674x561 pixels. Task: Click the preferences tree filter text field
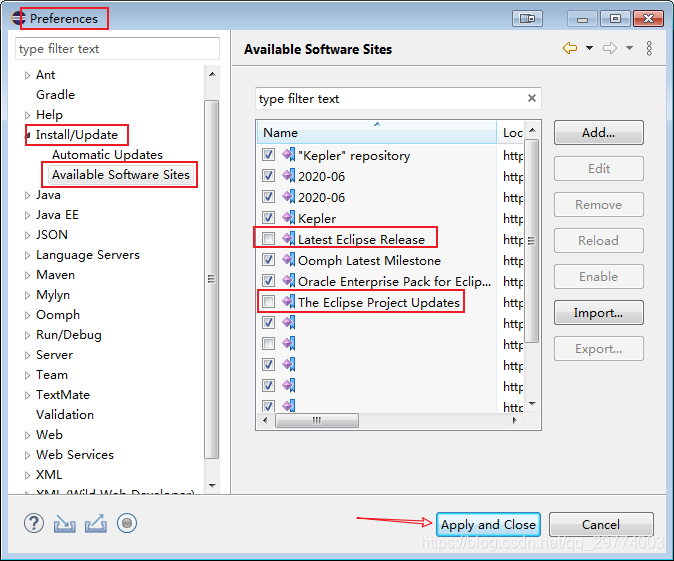[117, 48]
